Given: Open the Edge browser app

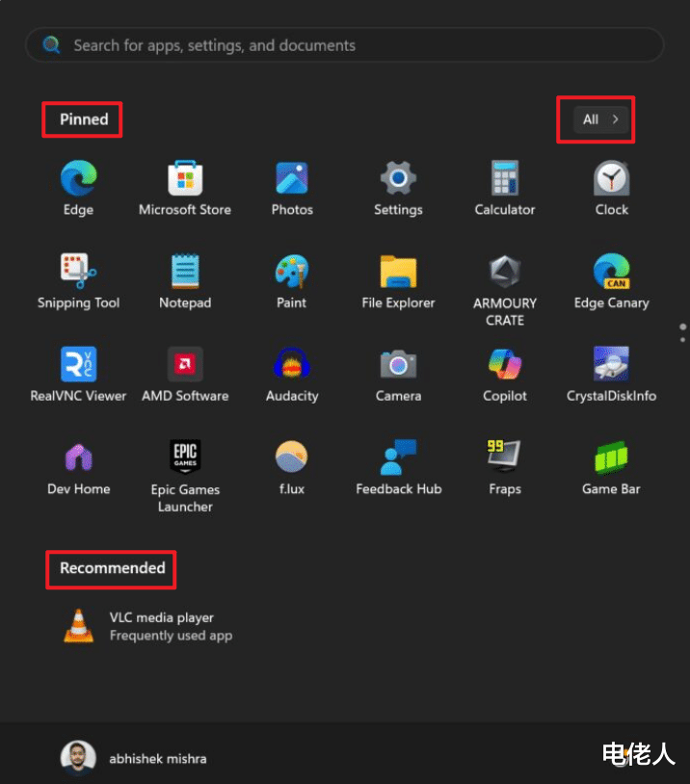Looking at the screenshot, I should coord(79,188).
